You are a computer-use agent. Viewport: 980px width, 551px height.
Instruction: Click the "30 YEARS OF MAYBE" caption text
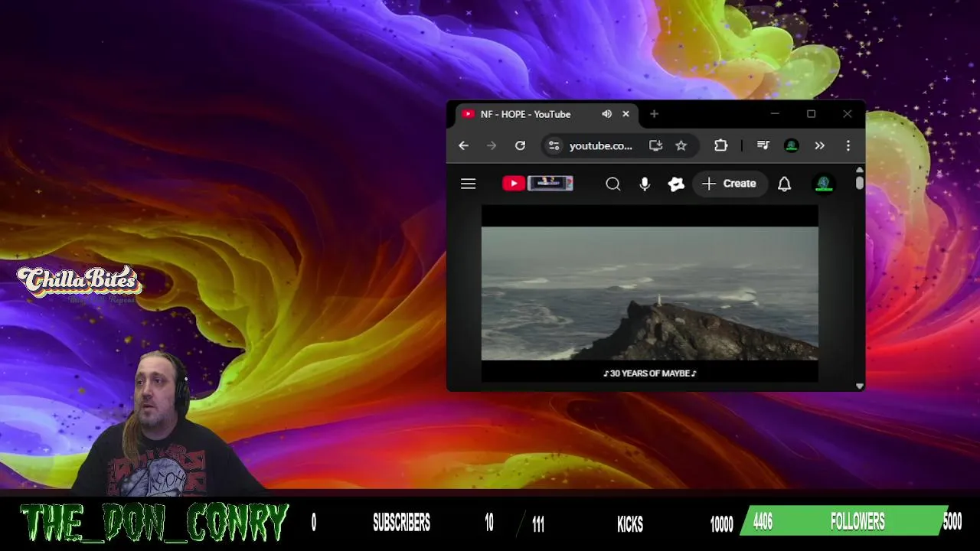pos(650,373)
